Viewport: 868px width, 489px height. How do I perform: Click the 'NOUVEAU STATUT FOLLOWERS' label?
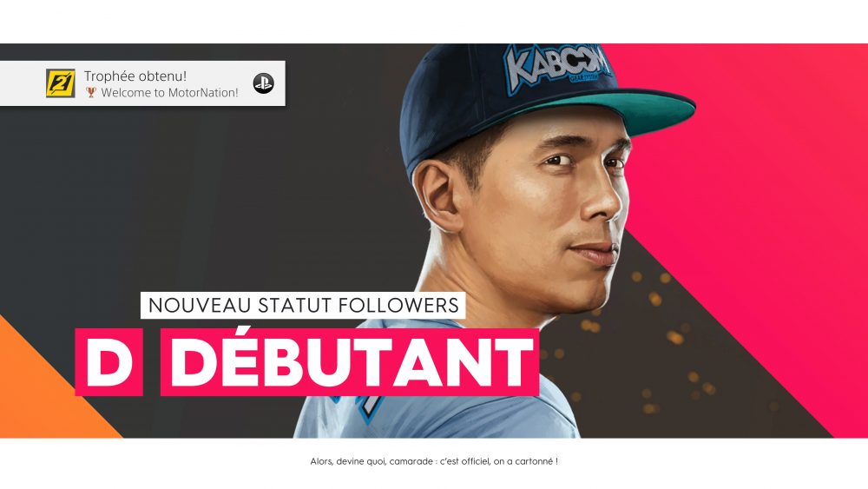(x=303, y=305)
